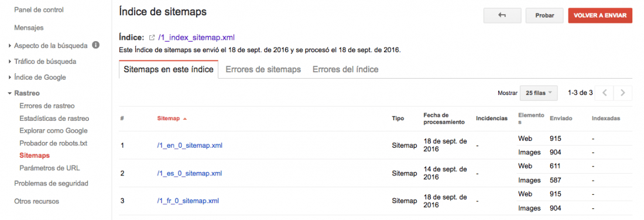This screenshot has width=644, height=220.
Task: Go to next page arrow
Action: click(623, 93)
